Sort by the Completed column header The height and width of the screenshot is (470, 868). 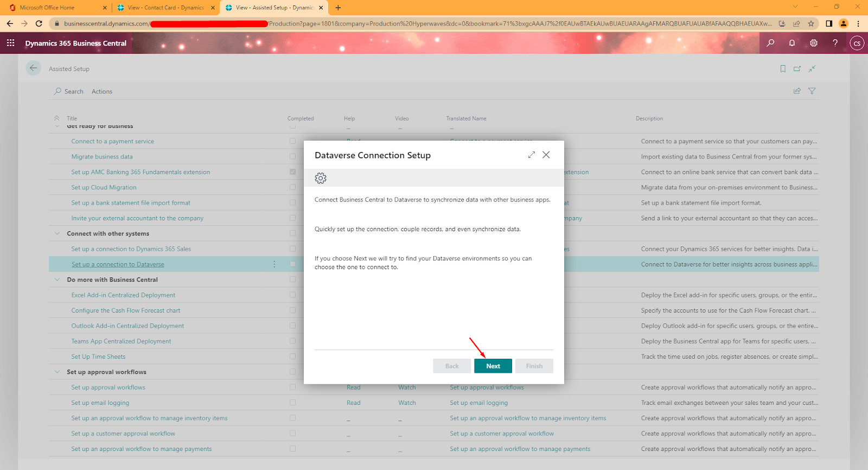tap(301, 118)
